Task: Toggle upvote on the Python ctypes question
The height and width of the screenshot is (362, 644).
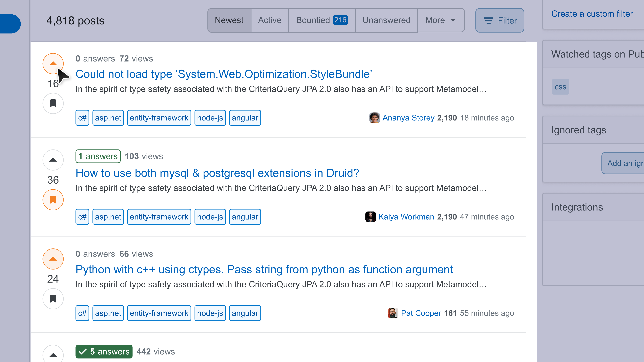Action: 53,259
